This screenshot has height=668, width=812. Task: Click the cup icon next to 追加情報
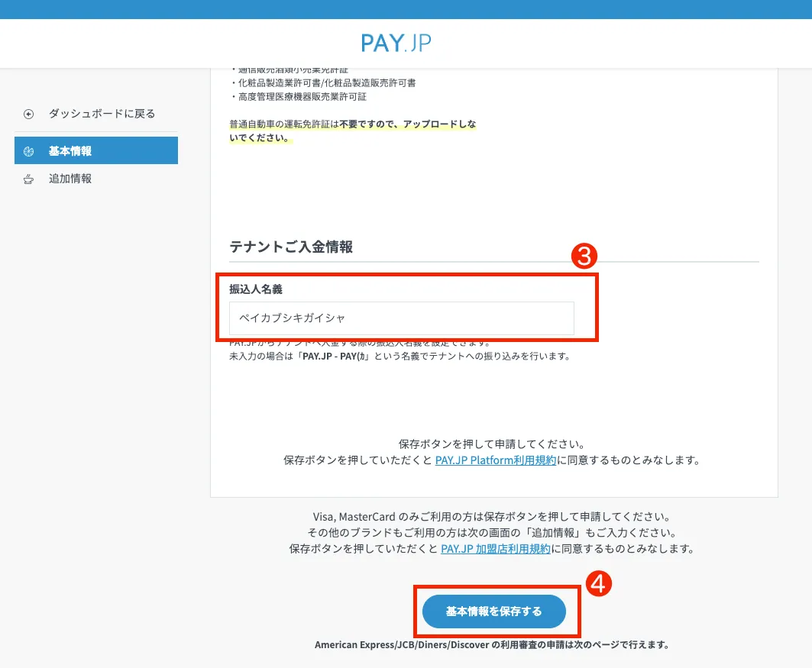click(x=29, y=179)
